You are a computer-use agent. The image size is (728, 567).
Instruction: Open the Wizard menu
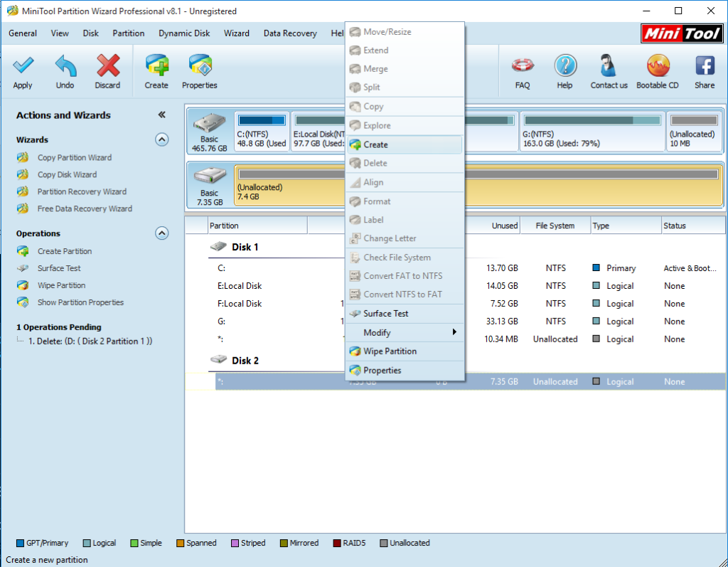coord(236,33)
